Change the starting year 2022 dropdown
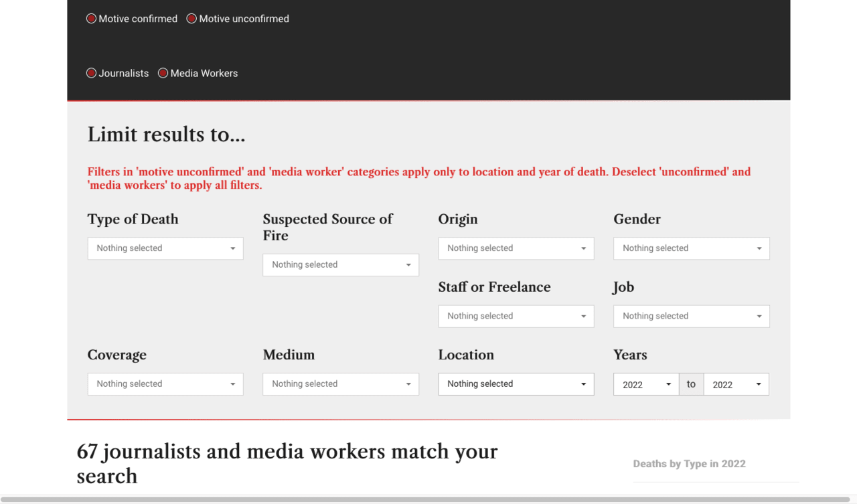Screen dimensions: 857x504 point(646,384)
